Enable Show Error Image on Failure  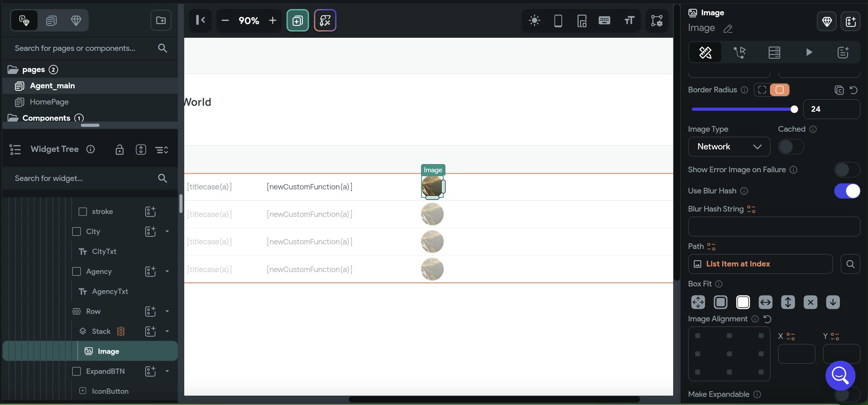[847, 170]
